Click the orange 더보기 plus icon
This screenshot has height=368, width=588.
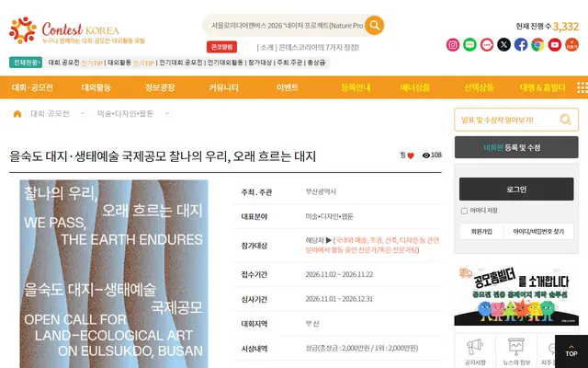click(x=571, y=45)
